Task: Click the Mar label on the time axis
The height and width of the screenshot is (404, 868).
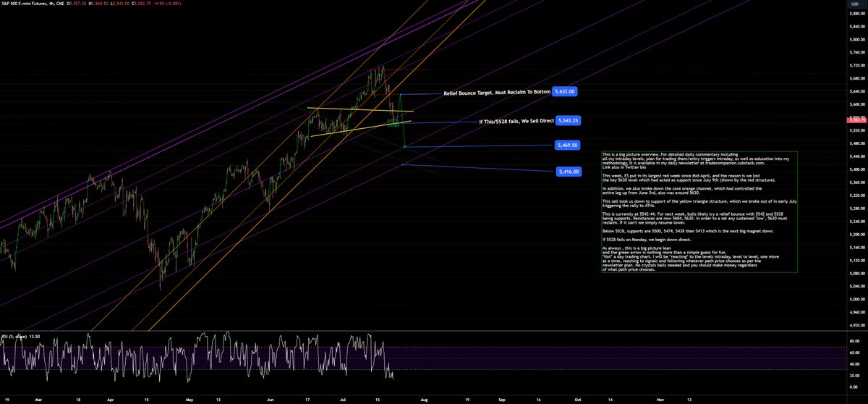Action: [39, 399]
